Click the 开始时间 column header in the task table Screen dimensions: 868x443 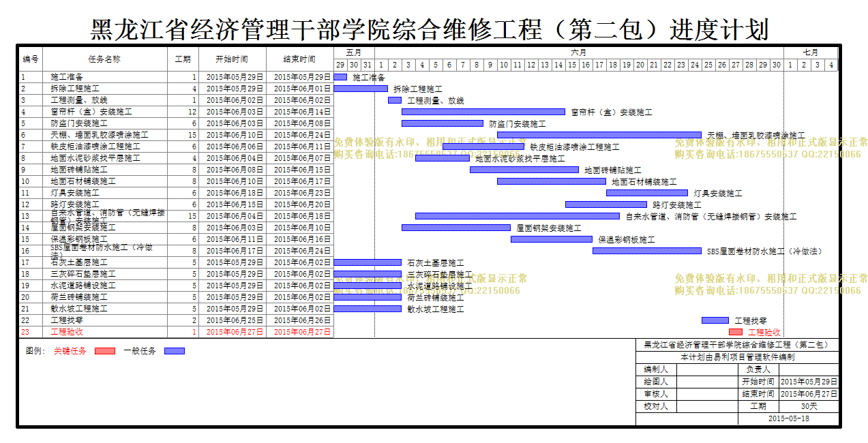pyautogui.click(x=232, y=59)
